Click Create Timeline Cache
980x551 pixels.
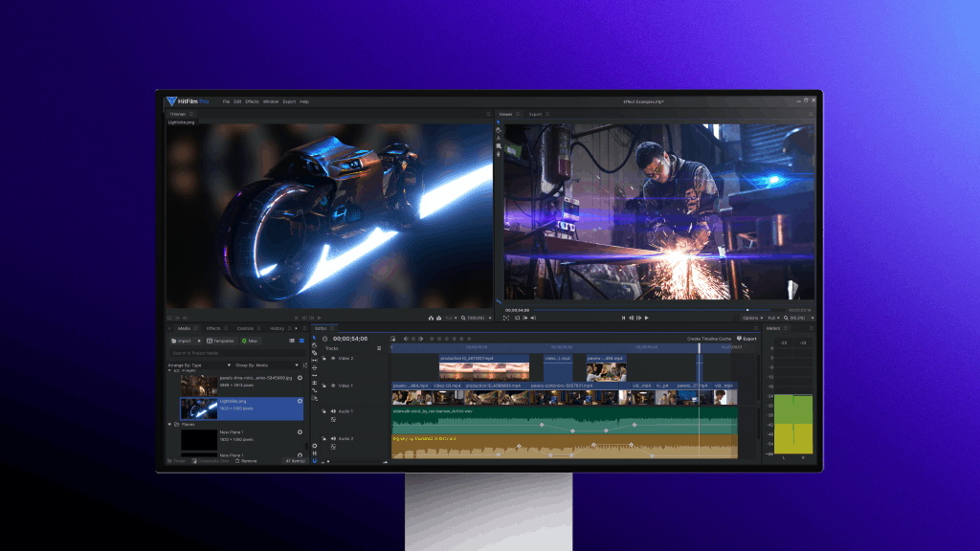(x=709, y=339)
